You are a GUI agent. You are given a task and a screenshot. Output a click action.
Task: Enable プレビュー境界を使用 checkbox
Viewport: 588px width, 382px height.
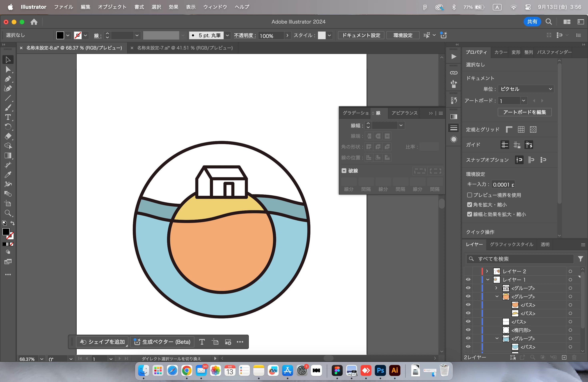pos(469,195)
